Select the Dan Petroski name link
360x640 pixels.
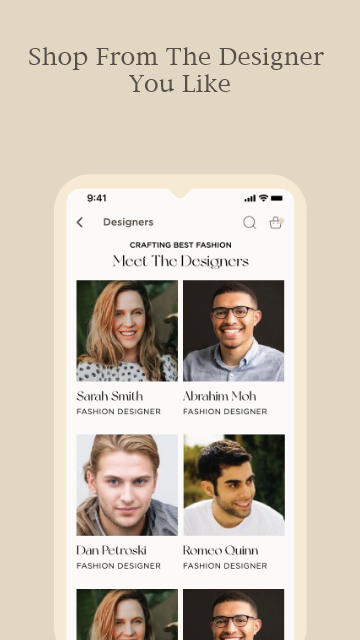[111, 551]
